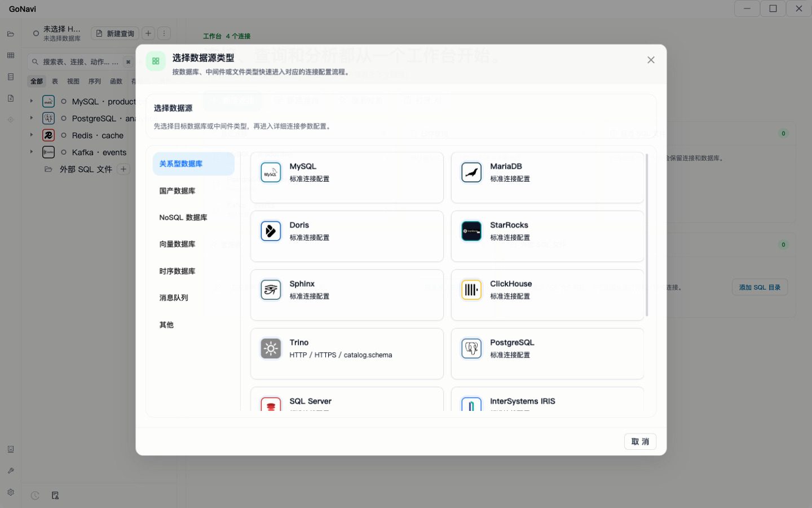The image size is (812, 508).
Task: Click the sidebar search input field
Action: tap(81, 62)
